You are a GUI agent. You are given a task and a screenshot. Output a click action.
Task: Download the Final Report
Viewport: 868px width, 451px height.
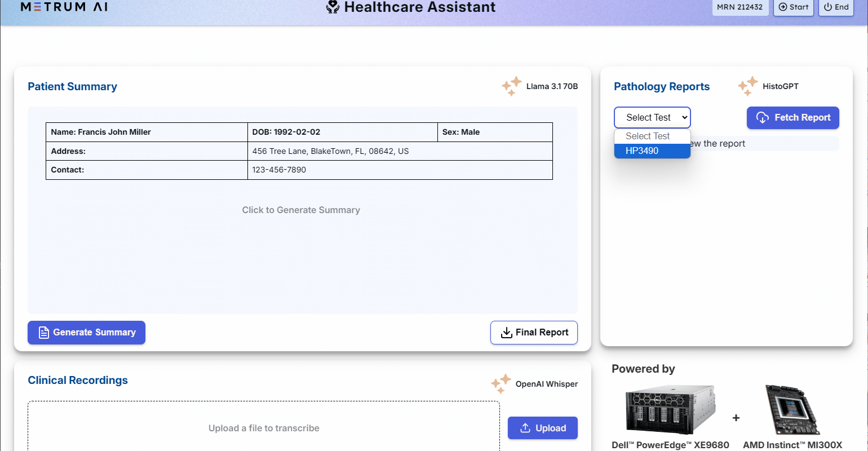534,333
